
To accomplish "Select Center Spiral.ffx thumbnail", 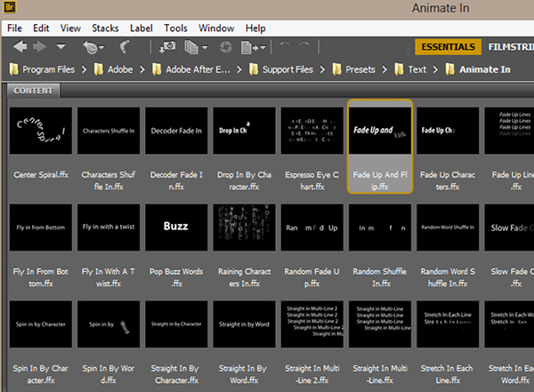I will pos(41,131).
